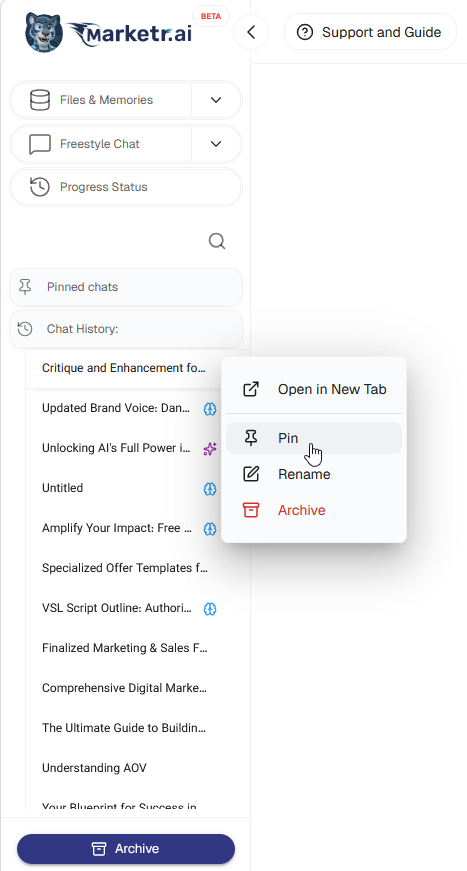Select Pin in the context menu
Viewport: 467px width, 871px height.
pyautogui.click(x=314, y=438)
